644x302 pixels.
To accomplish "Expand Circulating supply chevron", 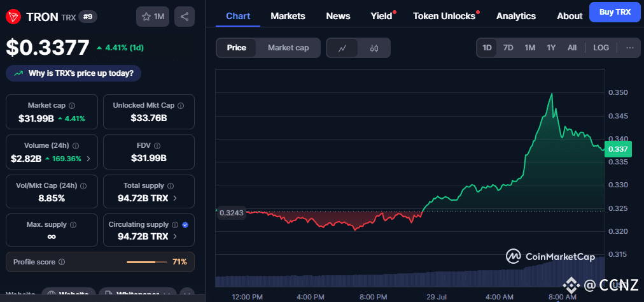I will point(175,236).
